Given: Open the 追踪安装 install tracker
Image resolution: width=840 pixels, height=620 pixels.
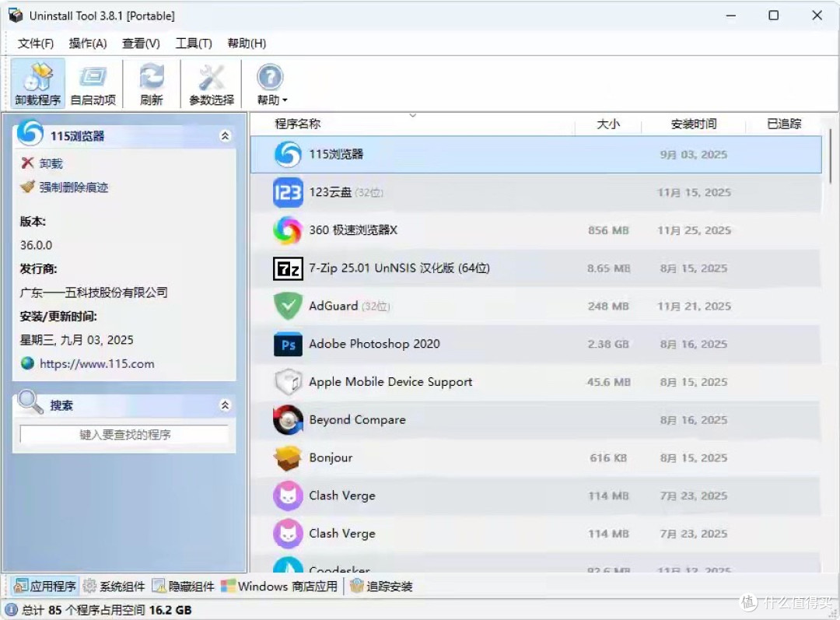Looking at the screenshot, I should point(381,586).
